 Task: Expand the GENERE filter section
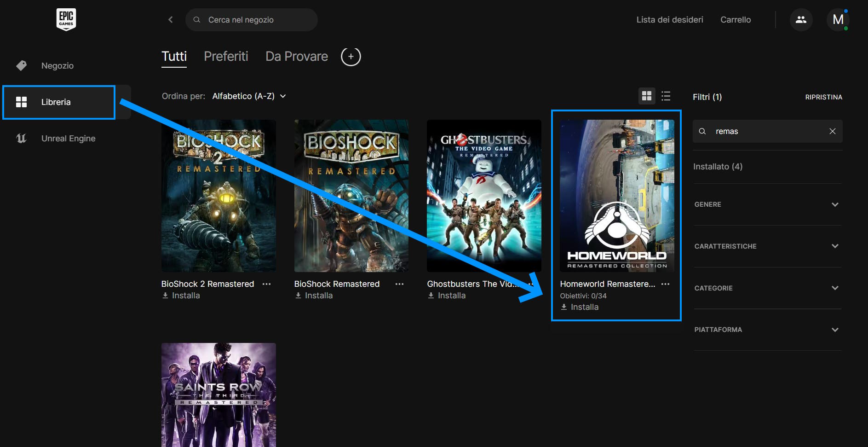click(x=767, y=204)
